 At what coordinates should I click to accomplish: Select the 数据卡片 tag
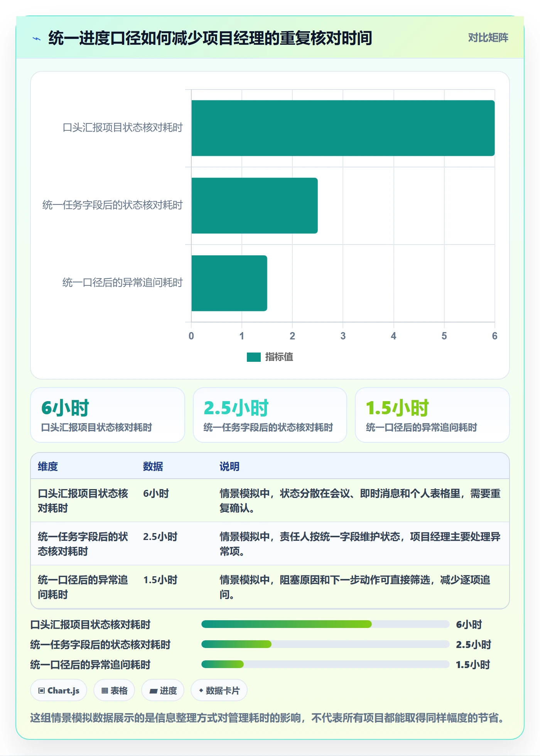coord(219,690)
